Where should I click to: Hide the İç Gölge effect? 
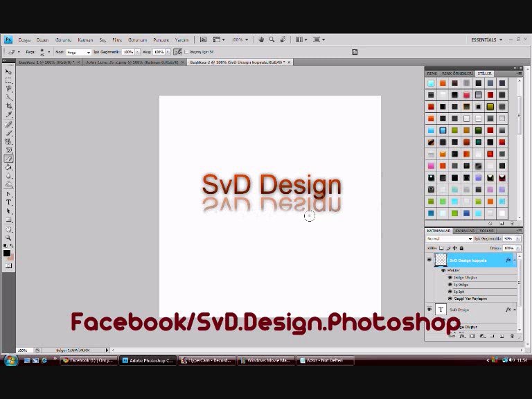[x=450, y=285]
